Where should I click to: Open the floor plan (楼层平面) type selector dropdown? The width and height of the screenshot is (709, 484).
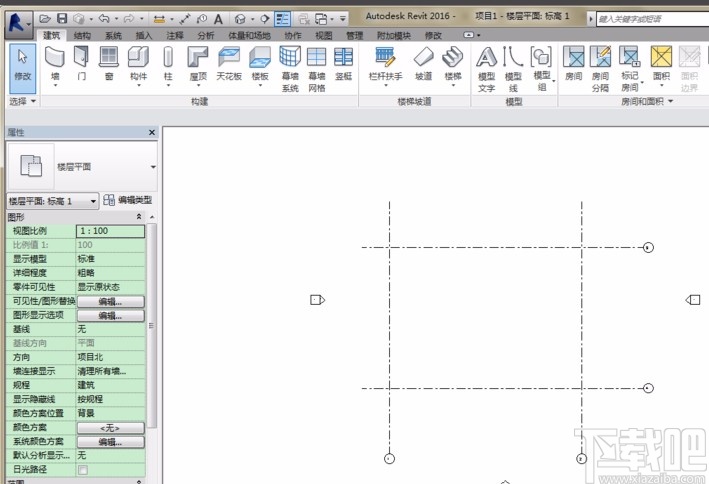coord(153,166)
